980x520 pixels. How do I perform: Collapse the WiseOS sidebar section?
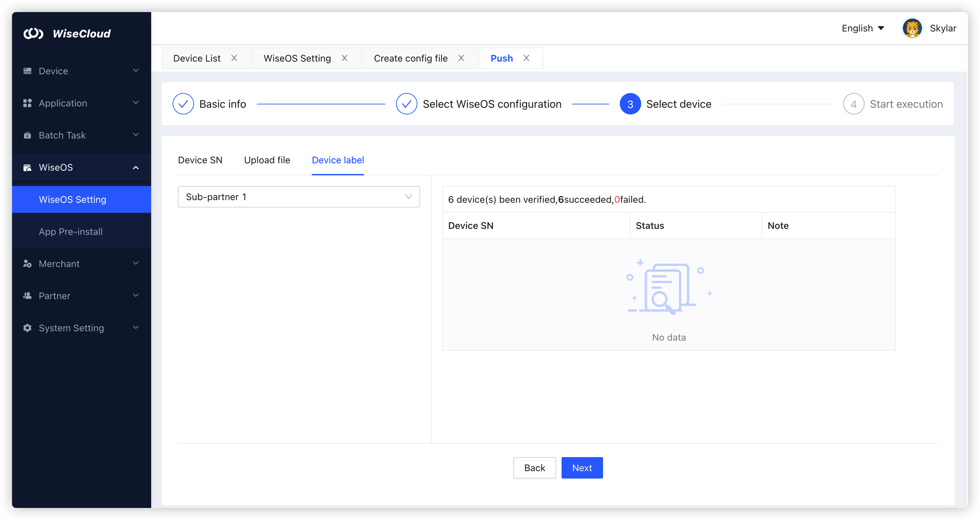click(x=135, y=168)
